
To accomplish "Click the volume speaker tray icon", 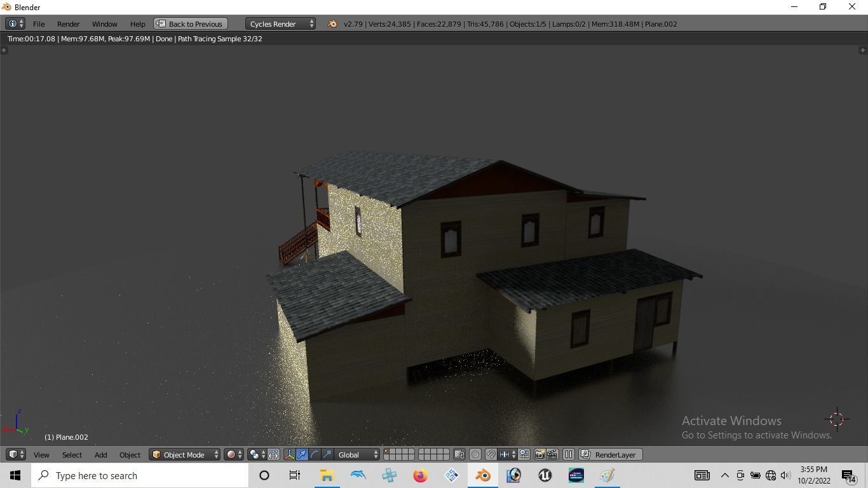I will tap(786, 475).
